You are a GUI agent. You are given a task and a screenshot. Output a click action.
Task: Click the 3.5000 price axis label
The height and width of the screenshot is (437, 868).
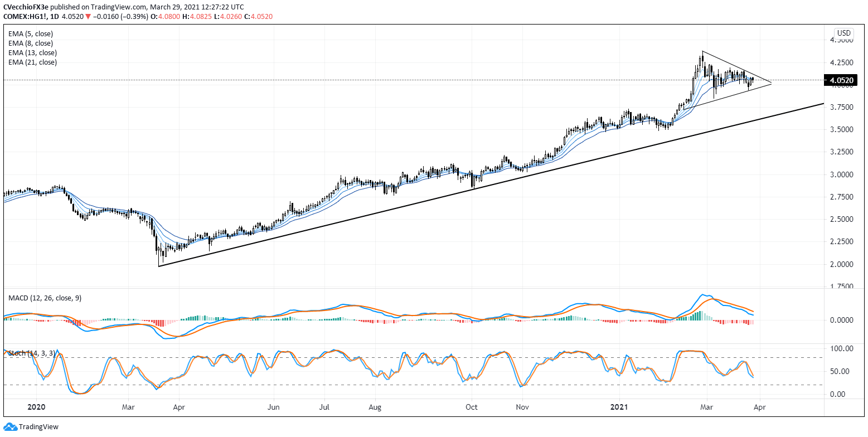click(842, 129)
